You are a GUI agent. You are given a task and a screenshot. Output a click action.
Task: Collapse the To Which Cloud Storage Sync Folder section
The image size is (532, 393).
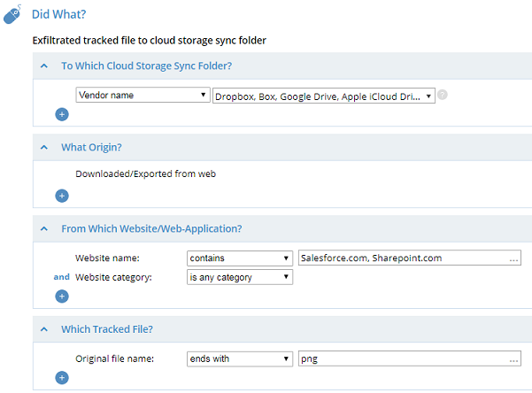coord(44,65)
